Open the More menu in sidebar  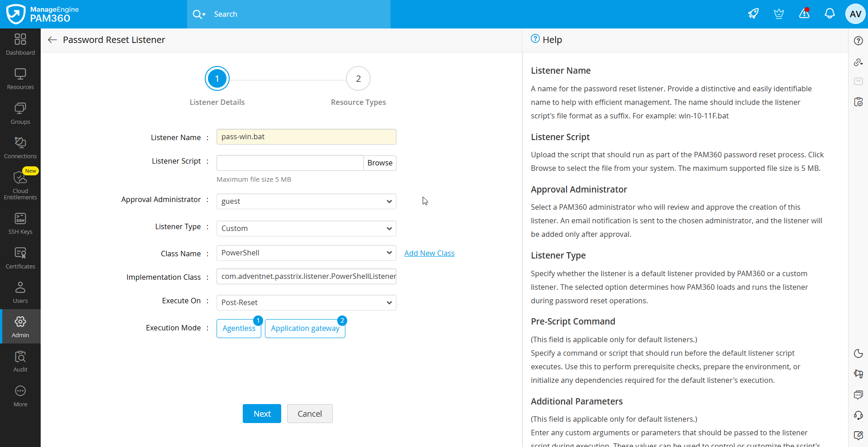tap(20, 396)
